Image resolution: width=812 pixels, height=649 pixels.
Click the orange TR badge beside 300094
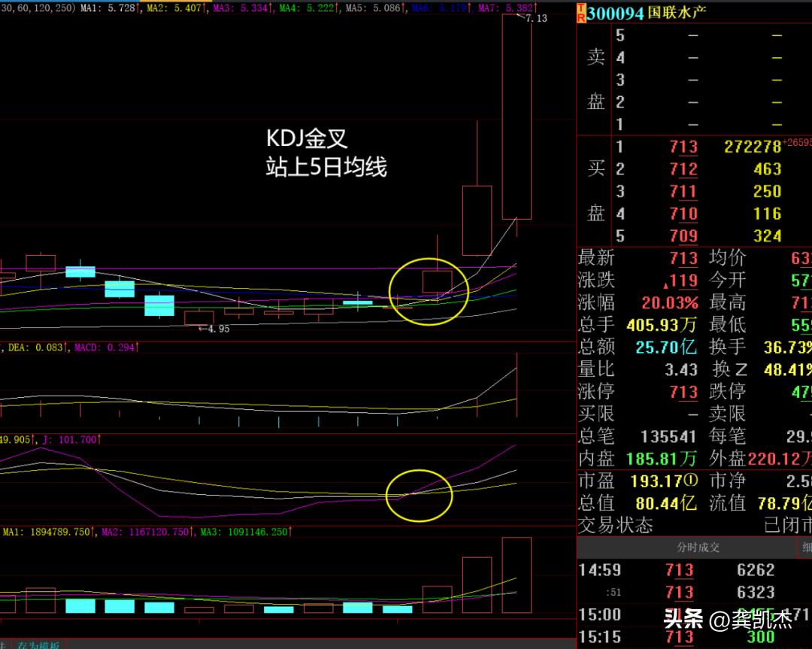pos(581,13)
